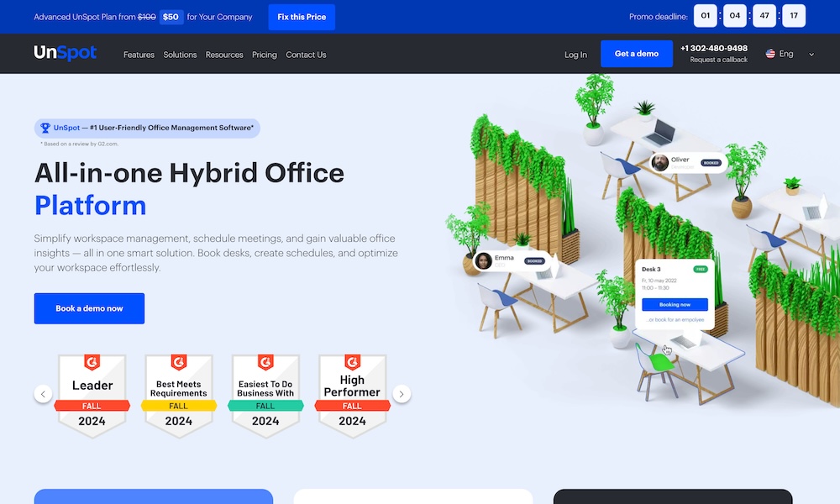Click Oliver's avatar in the illustration
This screenshot has height=504, width=840.
point(660,163)
